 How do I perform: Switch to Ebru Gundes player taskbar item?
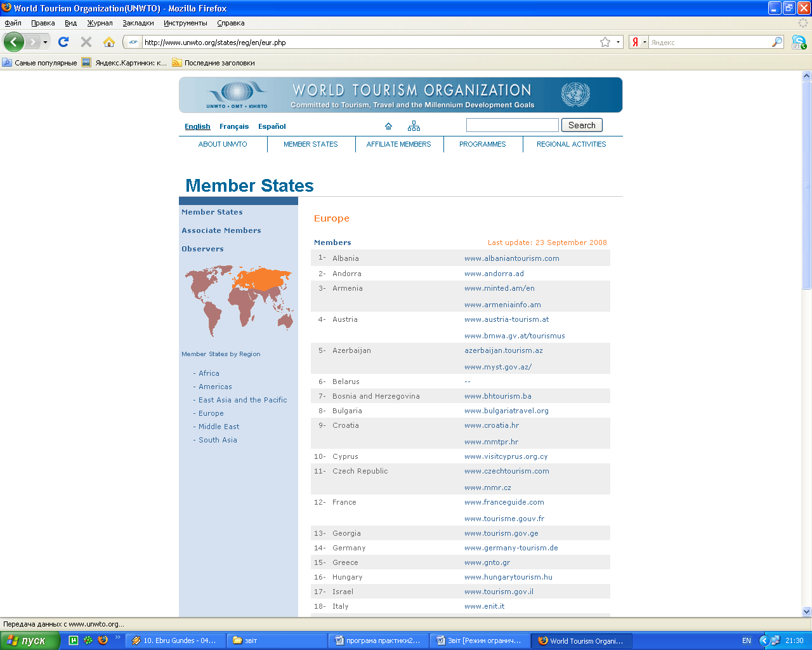pos(175,640)
